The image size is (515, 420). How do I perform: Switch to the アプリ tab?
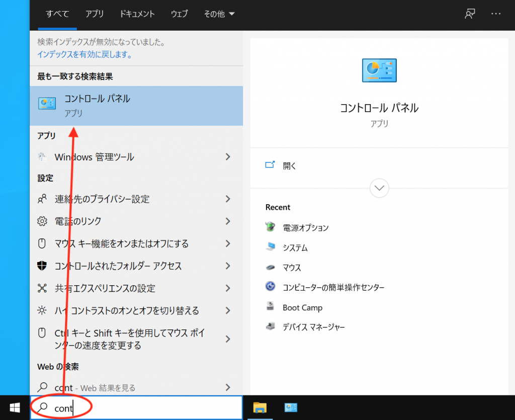point(95,14)
